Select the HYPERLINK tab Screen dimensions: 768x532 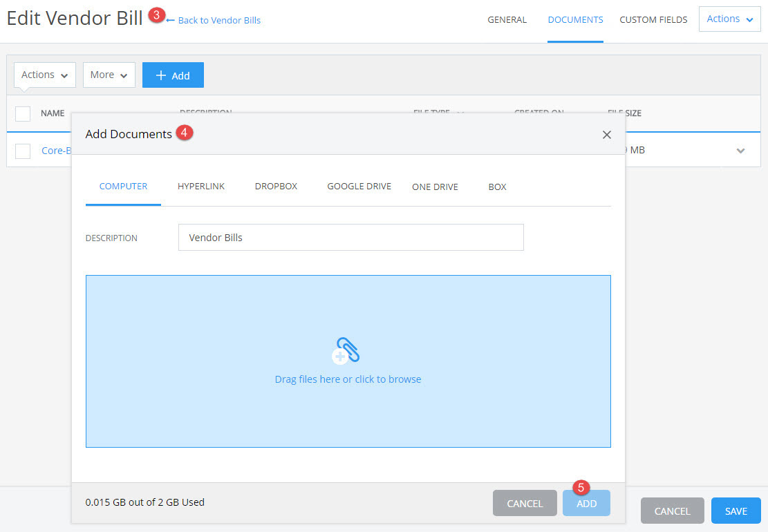(201, 187)
